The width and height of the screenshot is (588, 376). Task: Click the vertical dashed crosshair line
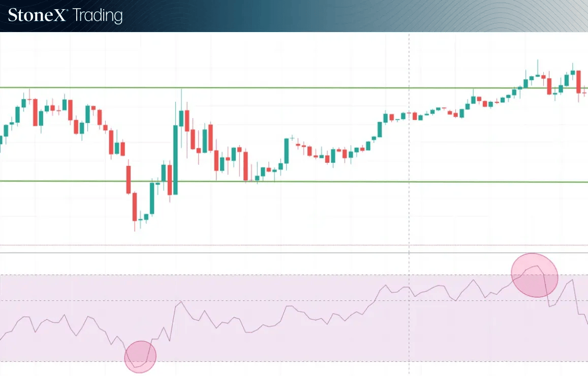coord(409,203)
